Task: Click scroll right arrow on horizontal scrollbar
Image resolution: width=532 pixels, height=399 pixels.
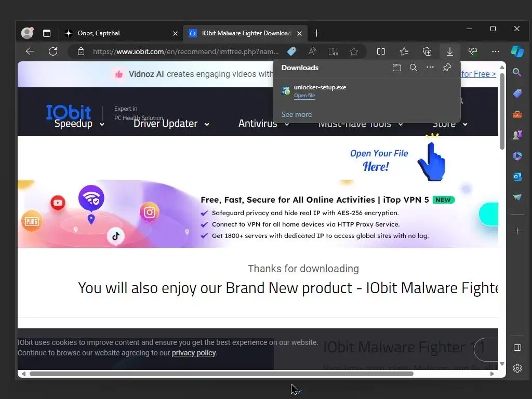Action: tap(492, 374)
